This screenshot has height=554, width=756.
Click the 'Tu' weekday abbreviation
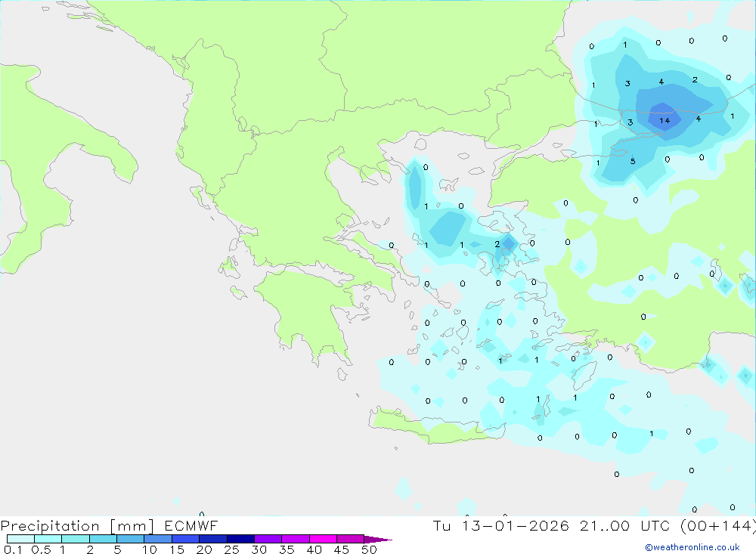[x=442, y=525]
